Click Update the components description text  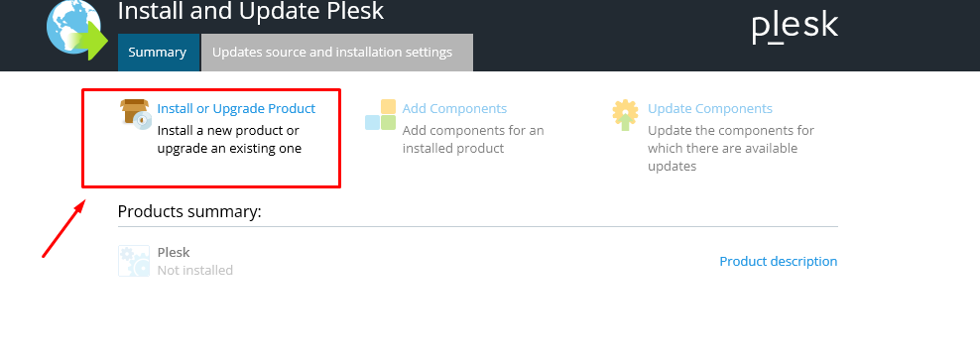pyautogui.click(x=731, y=148)
